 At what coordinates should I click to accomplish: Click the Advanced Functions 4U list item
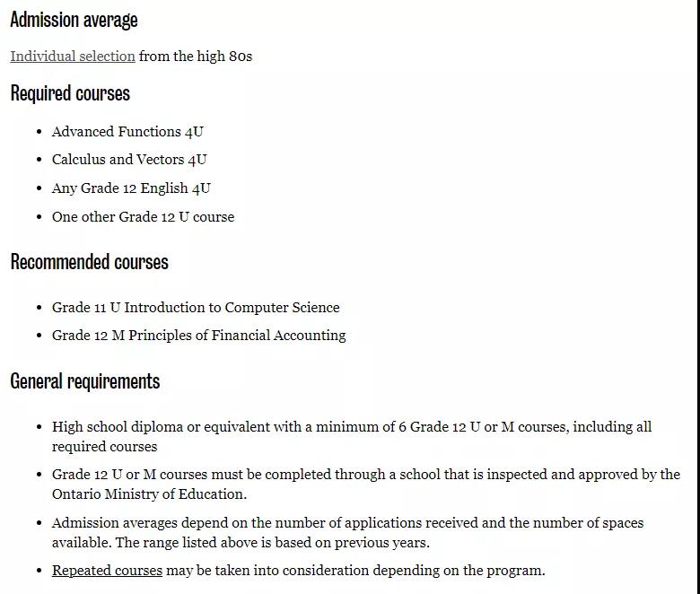pos(127,132)
